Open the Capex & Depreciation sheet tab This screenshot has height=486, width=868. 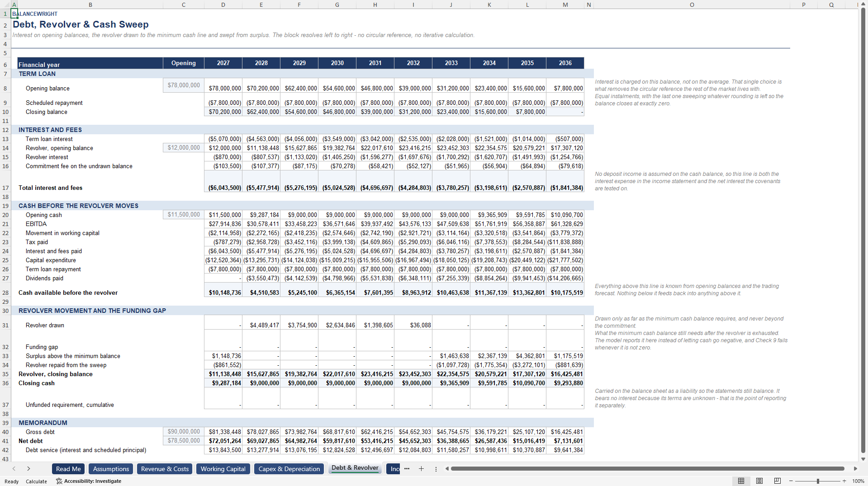tap(289, 469)
